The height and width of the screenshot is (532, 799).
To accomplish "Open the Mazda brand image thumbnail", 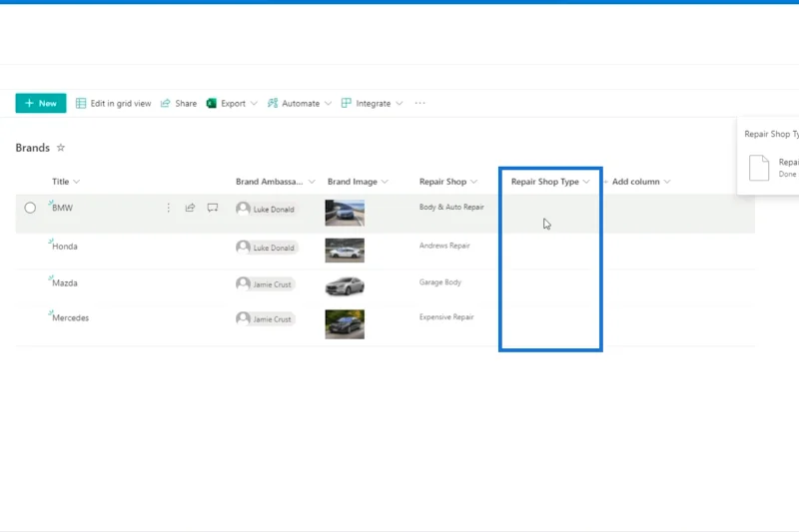I will tap(345, 285).
